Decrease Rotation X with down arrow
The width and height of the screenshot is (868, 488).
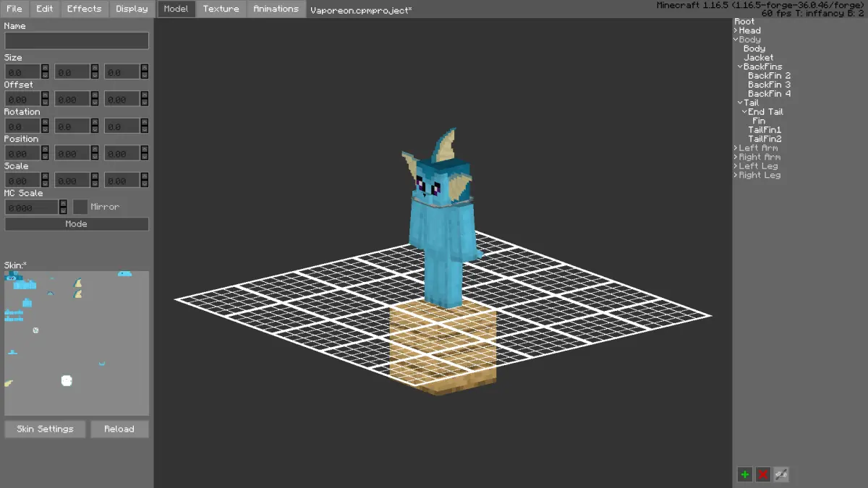click(x=45, y=130)
